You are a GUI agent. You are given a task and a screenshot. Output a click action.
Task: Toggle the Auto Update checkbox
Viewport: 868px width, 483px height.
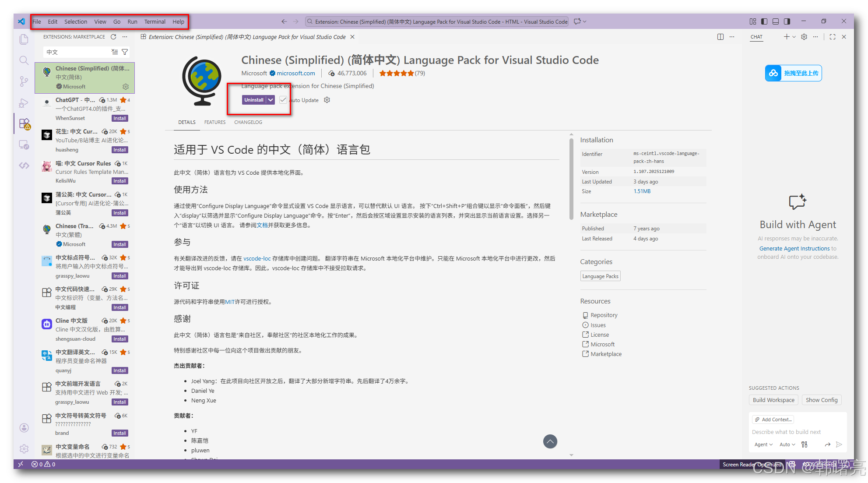pyautogui.click(x=283, y=100)
